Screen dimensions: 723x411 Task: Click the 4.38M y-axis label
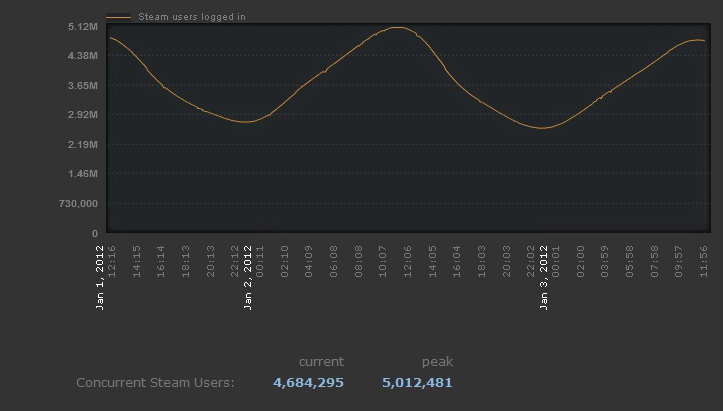[x=82, y=56]
